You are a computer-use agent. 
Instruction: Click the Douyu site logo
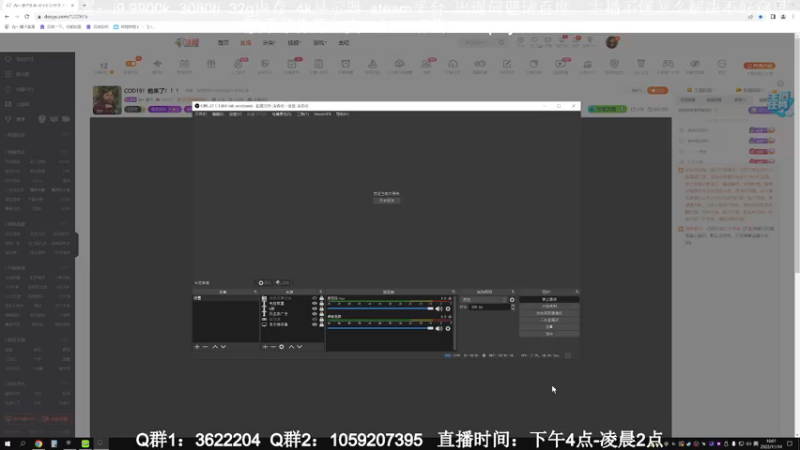187,43
